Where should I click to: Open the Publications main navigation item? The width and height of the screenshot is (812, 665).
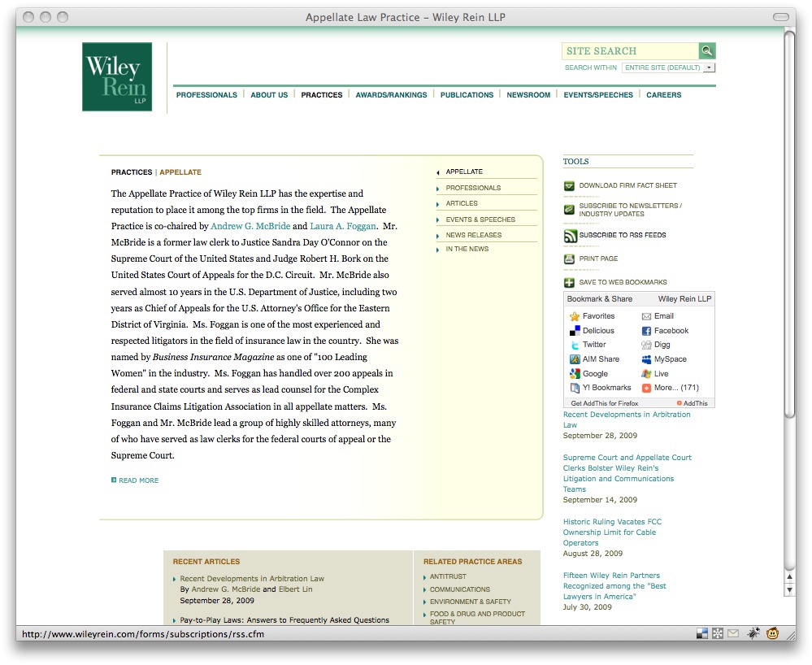[x=467, y=95]
